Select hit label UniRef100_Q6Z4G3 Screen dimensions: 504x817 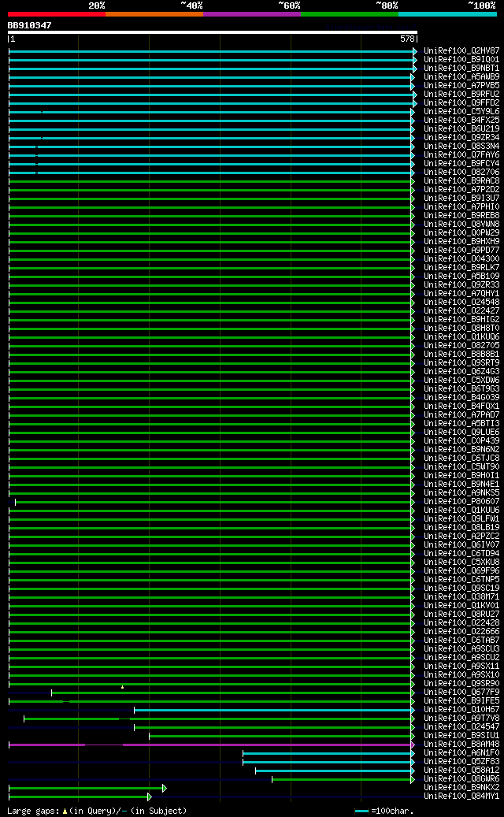(x=461, y=372)
